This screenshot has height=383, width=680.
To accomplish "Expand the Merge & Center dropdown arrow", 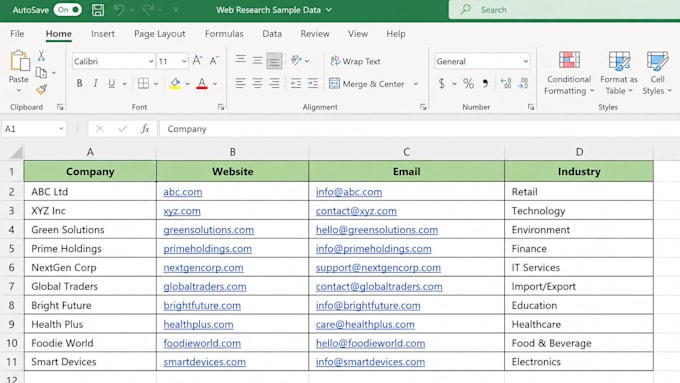I will tap(415, 84).
